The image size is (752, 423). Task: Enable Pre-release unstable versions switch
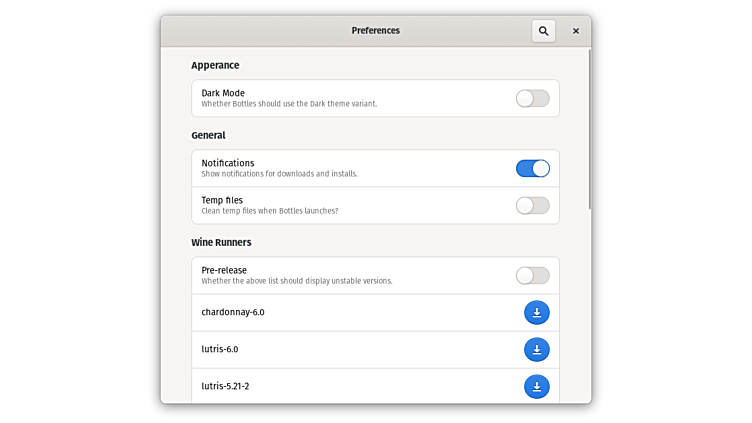pyautogui.click(x=532, y=275)
